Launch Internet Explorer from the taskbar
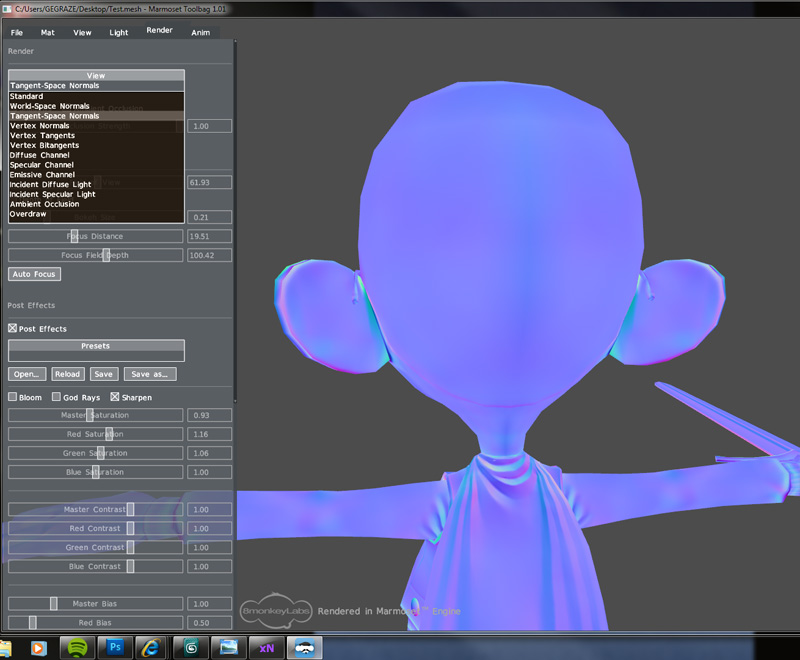This screenshot has height=660, width=800. 152,648
